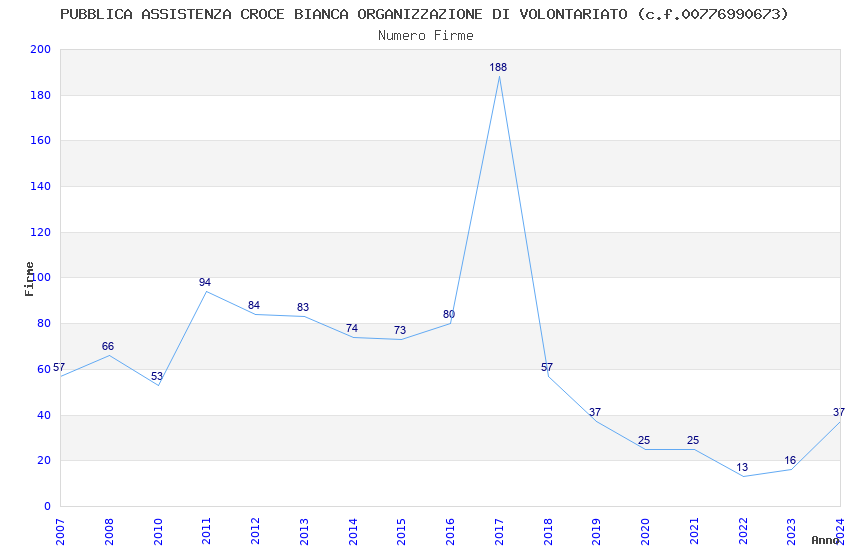Click the Firme vertical axis title

point(29,279)
